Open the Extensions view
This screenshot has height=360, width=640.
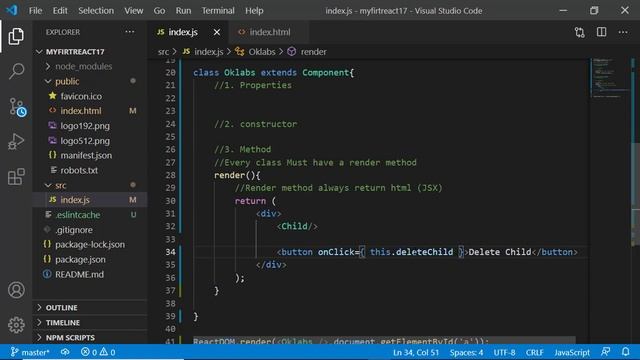click(16, 177)
